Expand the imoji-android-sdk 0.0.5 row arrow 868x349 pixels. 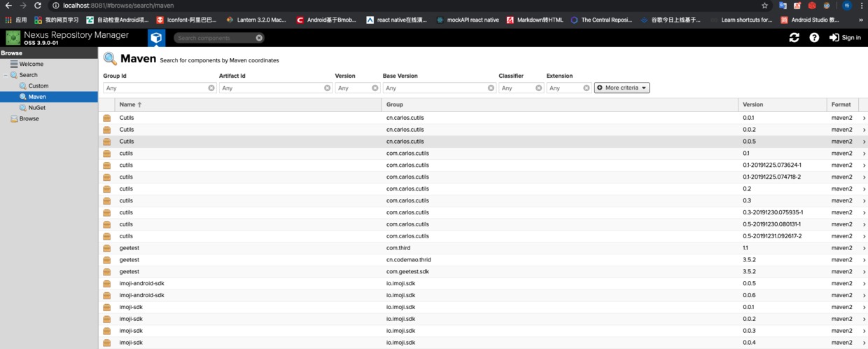tap(864, 284)
